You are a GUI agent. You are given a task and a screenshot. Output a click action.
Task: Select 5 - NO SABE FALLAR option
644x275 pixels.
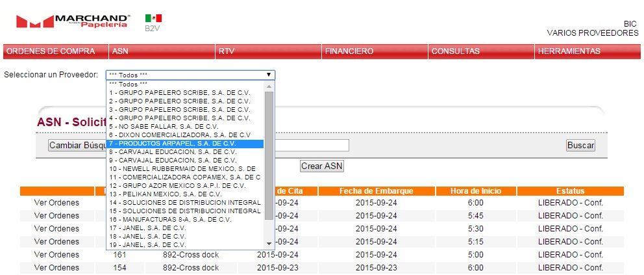[x=185, y=127]
